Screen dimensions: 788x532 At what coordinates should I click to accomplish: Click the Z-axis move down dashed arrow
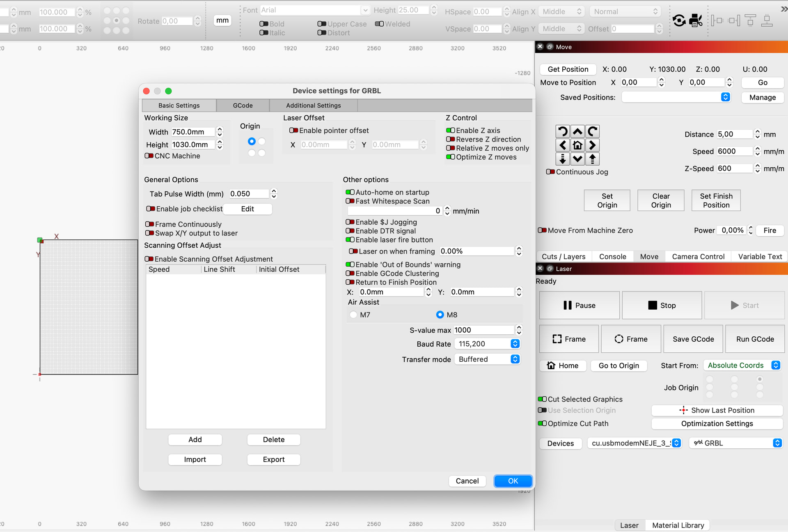pos(563,159)
